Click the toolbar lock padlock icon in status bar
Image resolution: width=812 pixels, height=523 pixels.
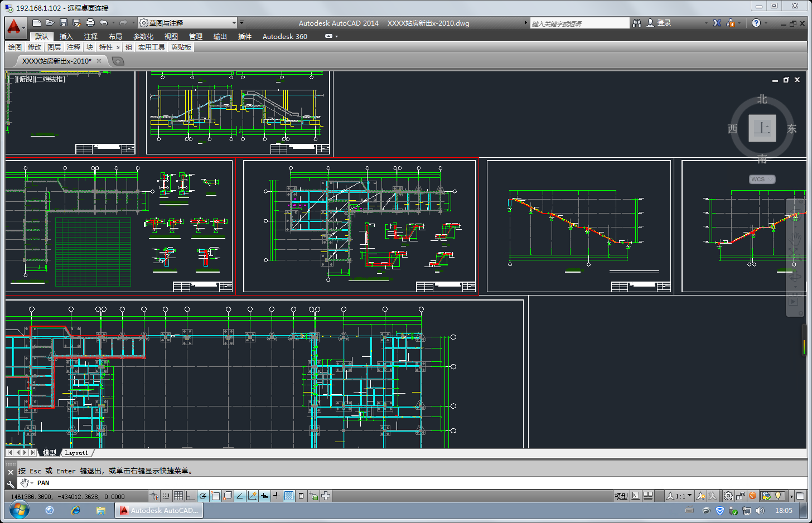pos(741,496)
